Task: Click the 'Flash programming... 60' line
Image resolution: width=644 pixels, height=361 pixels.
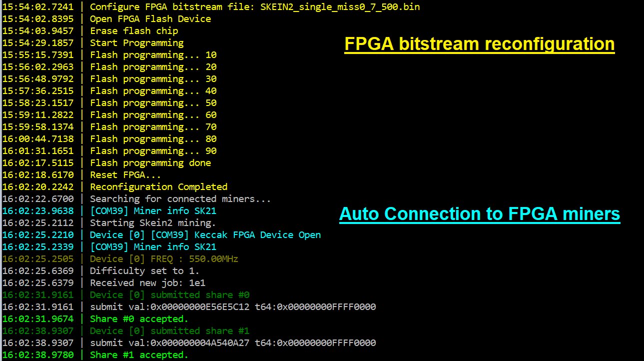Action: [x=109, y=115]
